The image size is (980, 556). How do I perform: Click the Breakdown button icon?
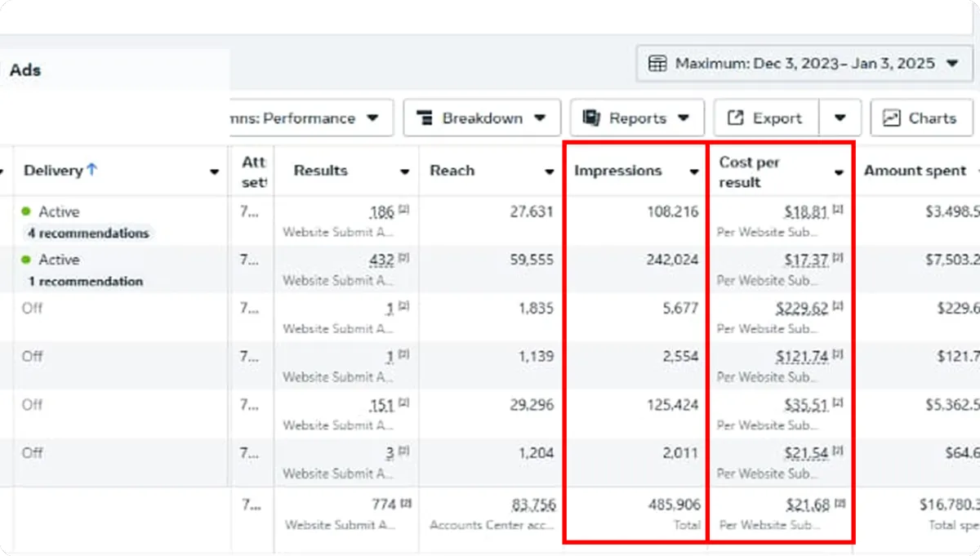pyautogui.click(x=424, y=118)
